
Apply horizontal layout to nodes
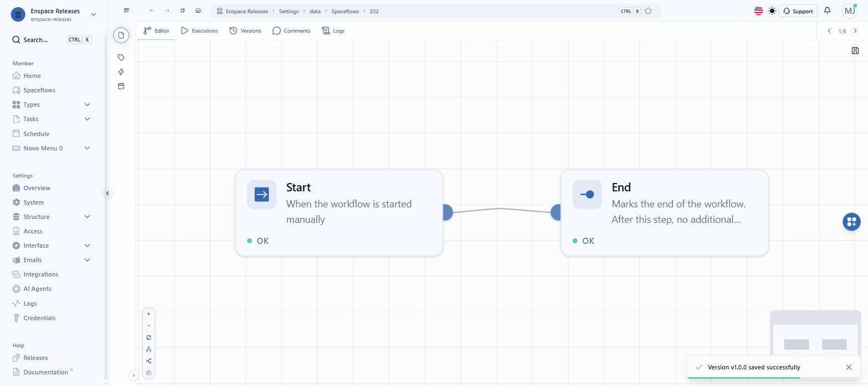click(x=148, y=361)
